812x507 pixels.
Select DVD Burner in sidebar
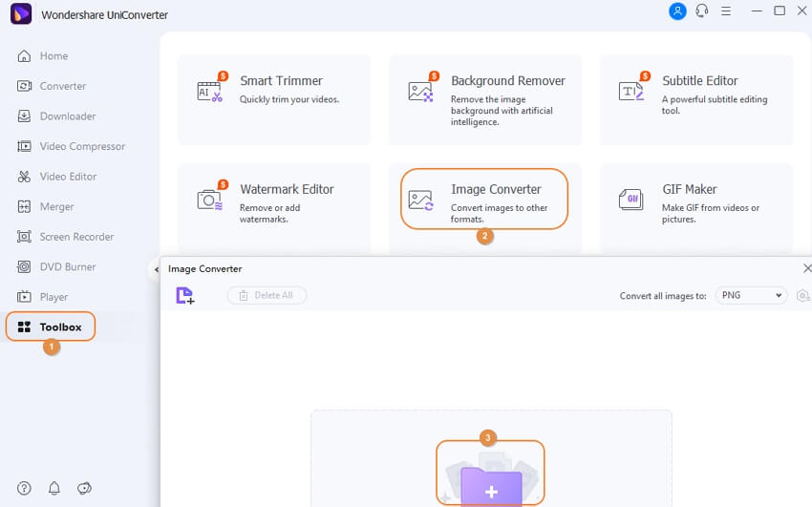56,267
